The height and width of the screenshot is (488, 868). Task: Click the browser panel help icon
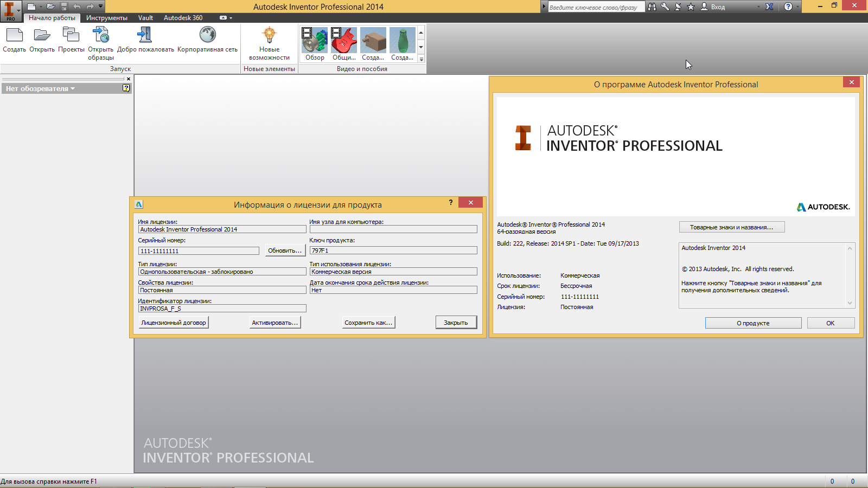click(126, 88)
